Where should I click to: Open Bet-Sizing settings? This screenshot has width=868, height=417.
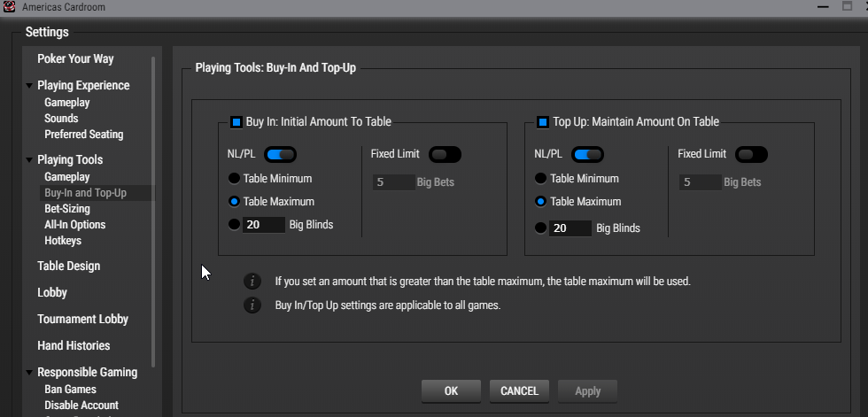coord(67,209)
